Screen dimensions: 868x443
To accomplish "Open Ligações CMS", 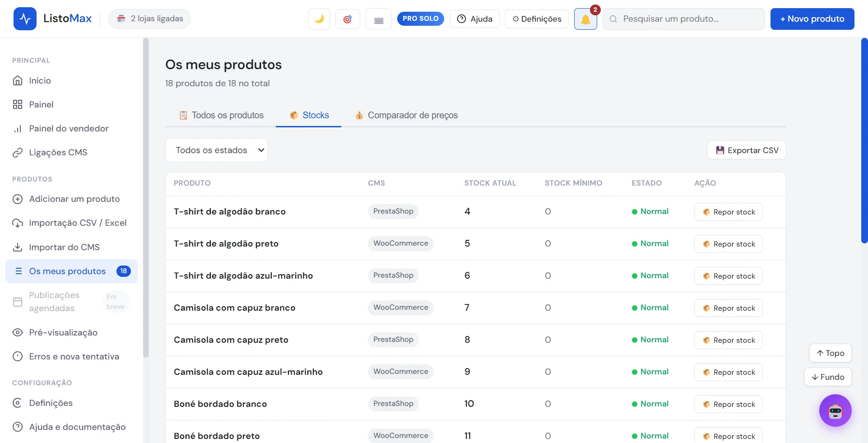I will (x=72, y=152).
